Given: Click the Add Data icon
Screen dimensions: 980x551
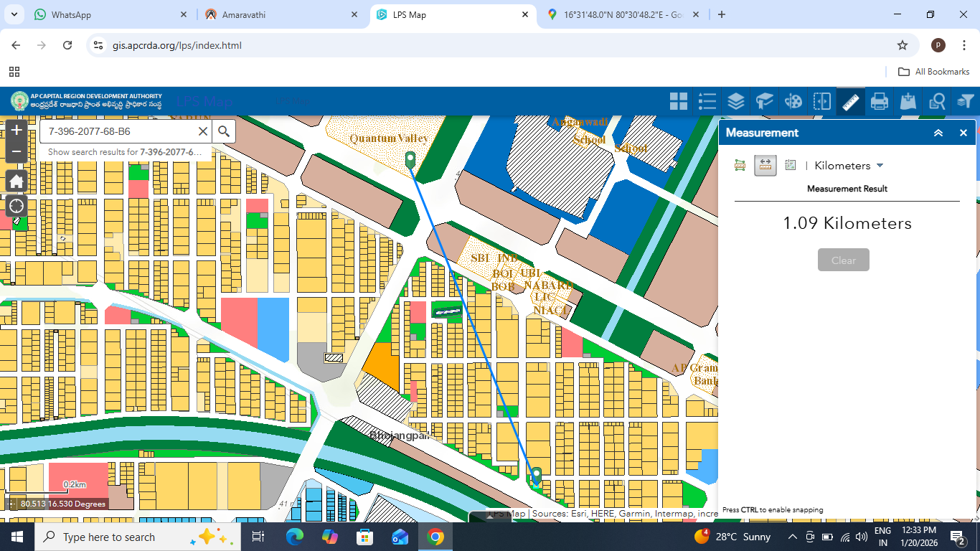Looking at the screenshot, I should (908, 101).
